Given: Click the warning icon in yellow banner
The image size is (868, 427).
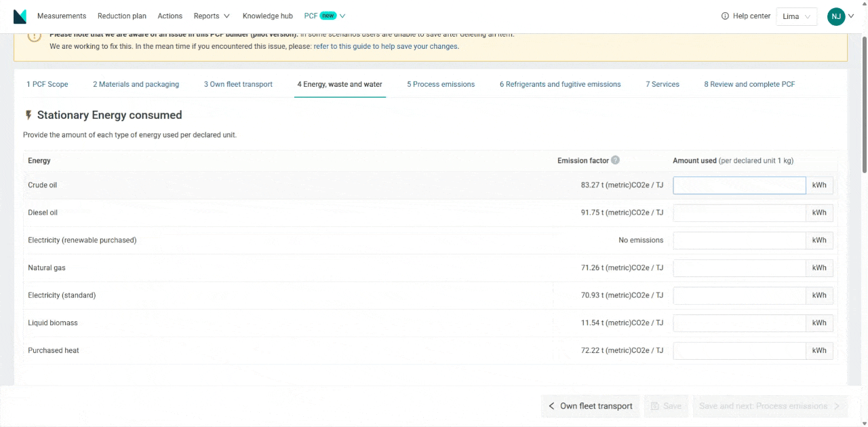Looking at the screenshot, I should [x=35, y=37].
